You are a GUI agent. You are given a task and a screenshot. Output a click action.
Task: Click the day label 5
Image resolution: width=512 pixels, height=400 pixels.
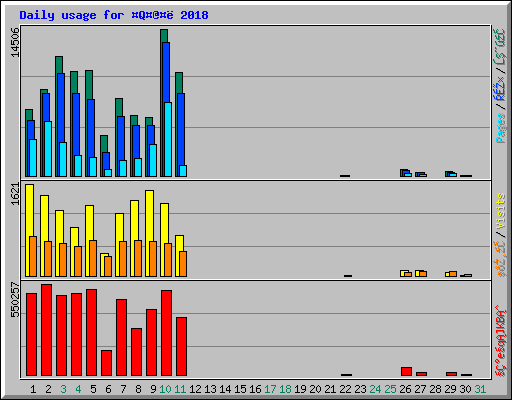point(93,389)
